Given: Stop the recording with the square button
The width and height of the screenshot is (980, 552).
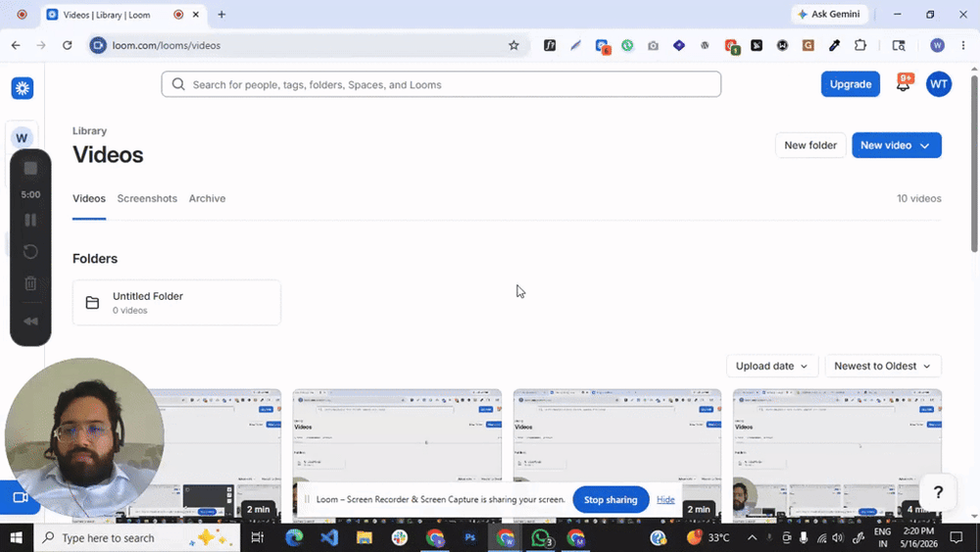Looking at the screenshot, I should tap(30, 169).
